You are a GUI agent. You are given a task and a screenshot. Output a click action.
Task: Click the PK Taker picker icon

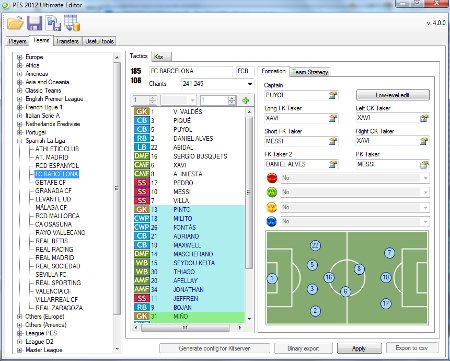click(424, 164)
